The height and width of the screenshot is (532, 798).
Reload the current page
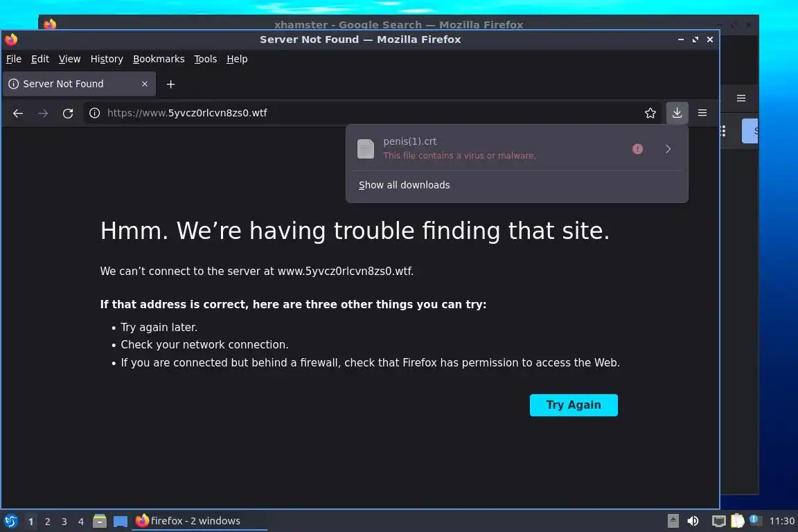[68, 113]
